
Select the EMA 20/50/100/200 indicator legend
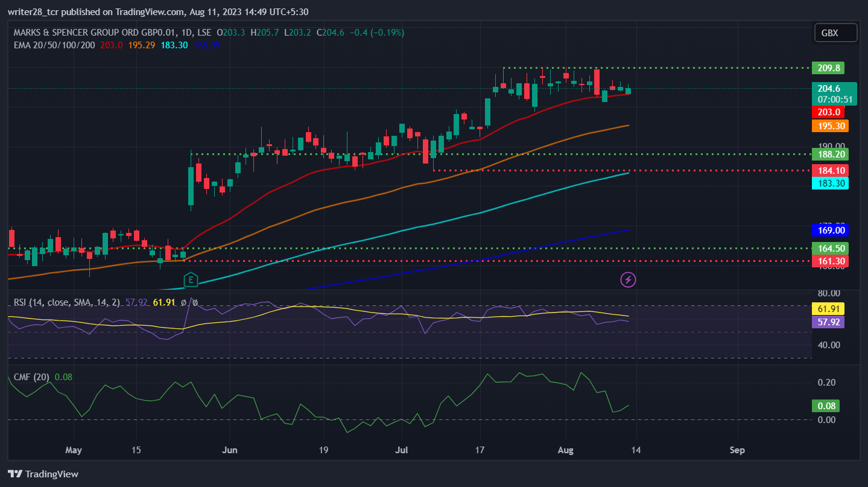(54, 45)
